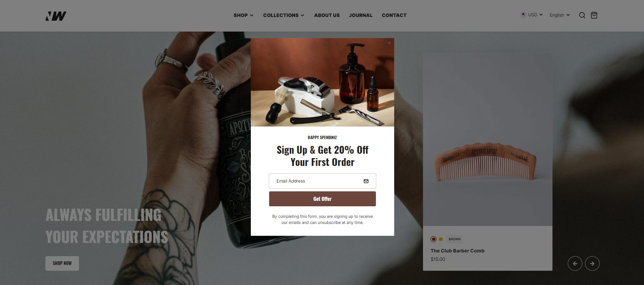
Task: Click the SHOP NOW button
Action: click(x=62, y=263)
